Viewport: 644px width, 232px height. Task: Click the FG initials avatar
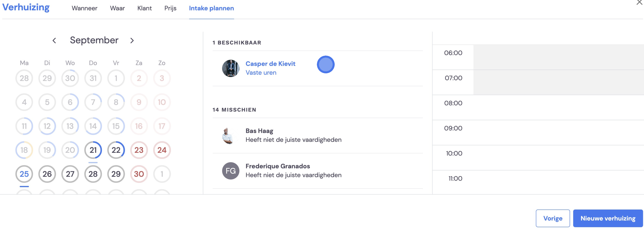click(x=230, y=171)
